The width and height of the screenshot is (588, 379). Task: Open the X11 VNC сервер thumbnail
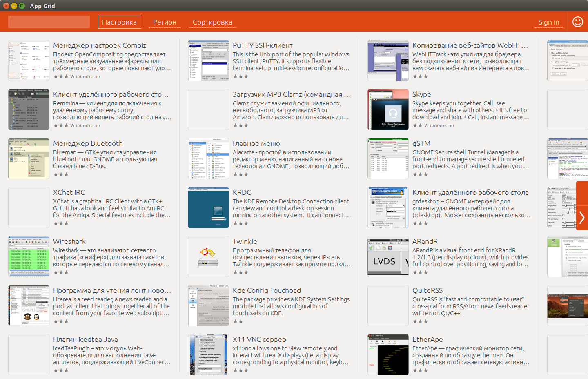[x=208, y=354]
